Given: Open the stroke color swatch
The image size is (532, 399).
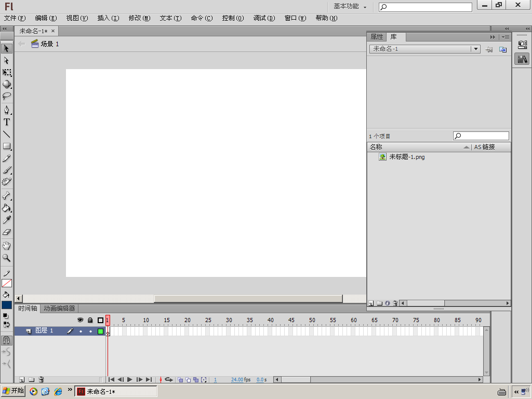Looking at the screenshot, I should (7, 283).
